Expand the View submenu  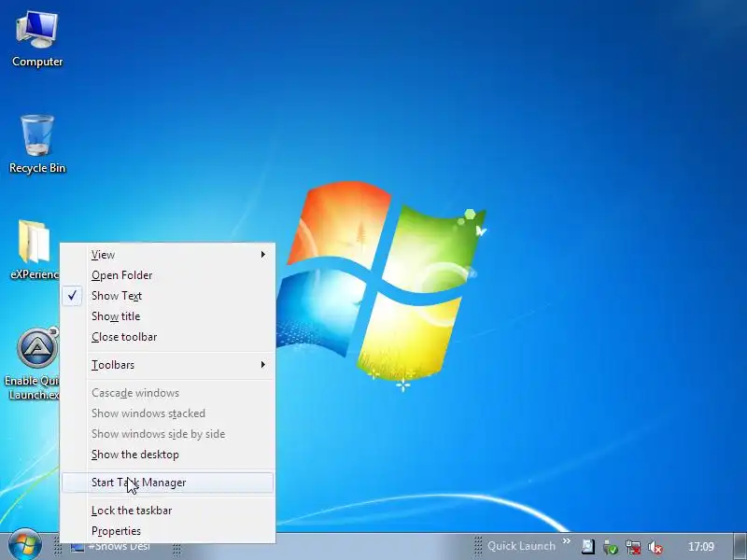[168, 255]
